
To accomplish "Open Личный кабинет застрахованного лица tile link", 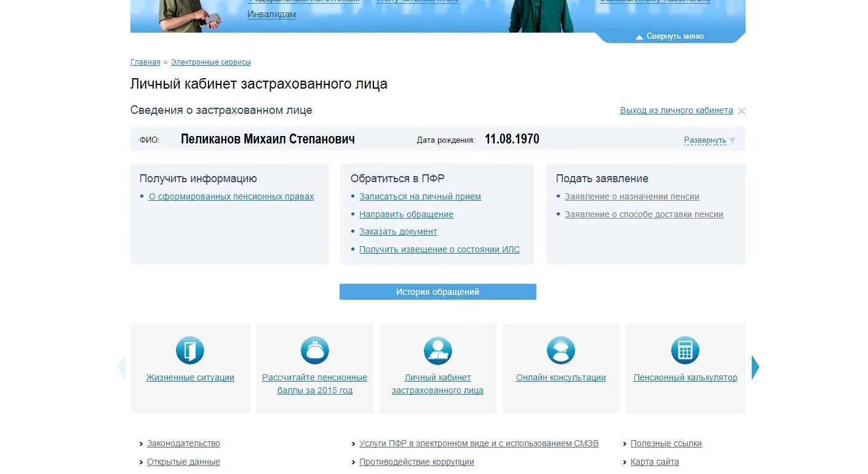I will point(438,384).
